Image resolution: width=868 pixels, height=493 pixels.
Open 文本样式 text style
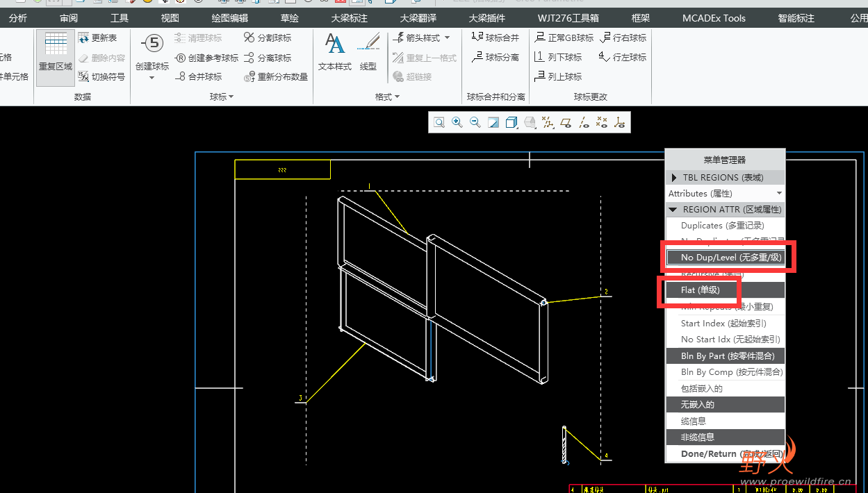click(x=335, y=52)
